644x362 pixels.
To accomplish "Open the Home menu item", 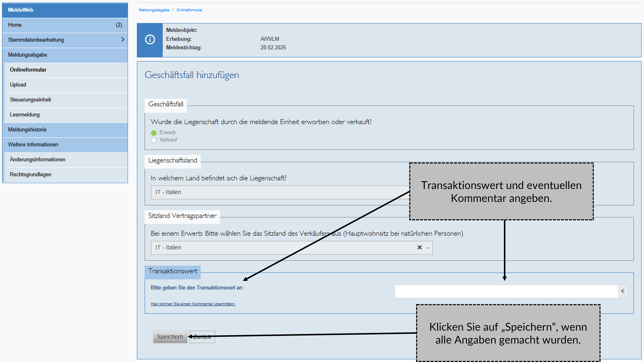I will click(x=15, y=25).
